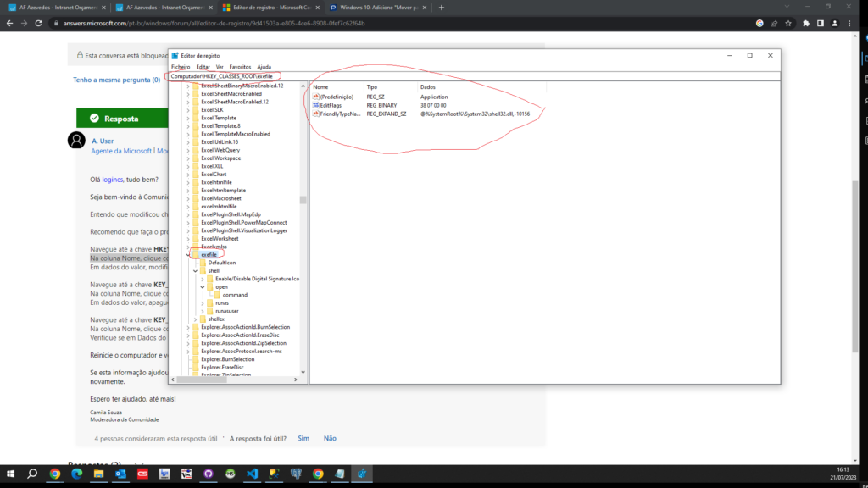Click the EditFlags binary value icon

click(316, 105)
